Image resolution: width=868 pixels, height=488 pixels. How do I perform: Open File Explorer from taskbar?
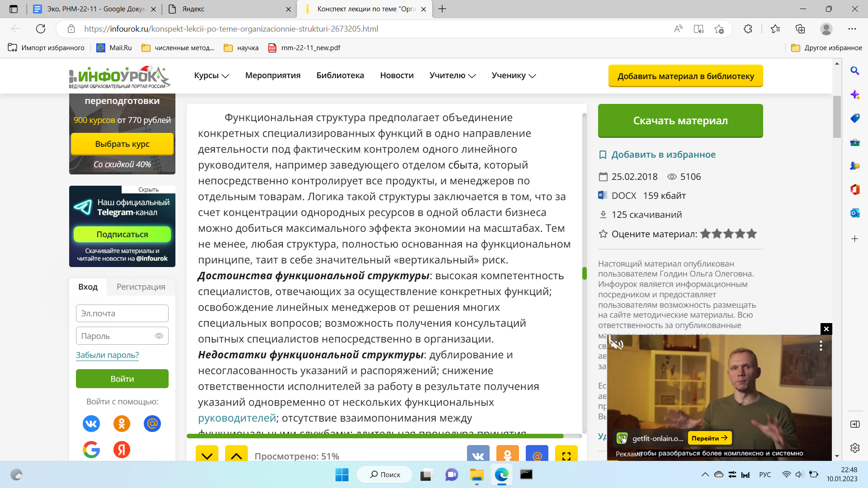tap(476, 474)
